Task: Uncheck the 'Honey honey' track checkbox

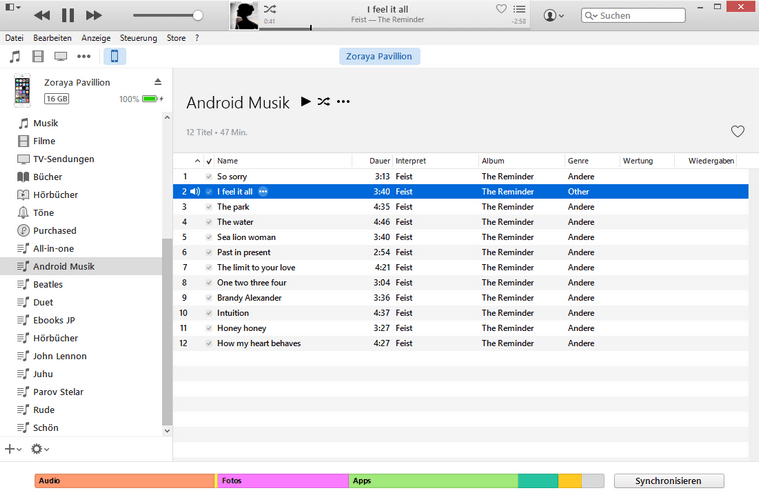Action: (209, 328)
